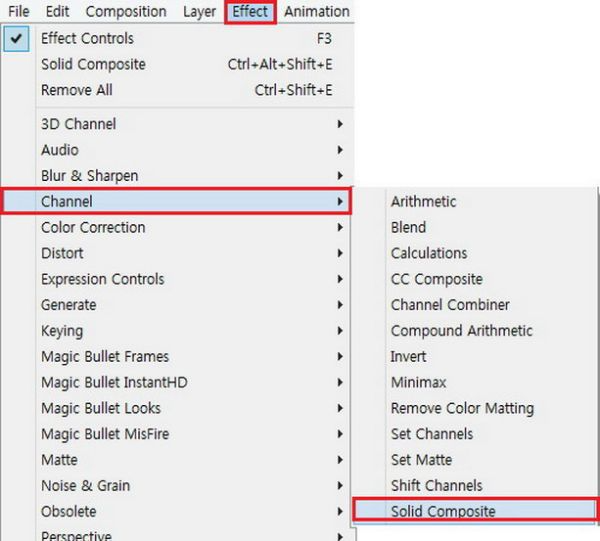Viewport: 600px width, 541px height.
Task: Click the Composition menu
Action: click(x=126, y=12)
